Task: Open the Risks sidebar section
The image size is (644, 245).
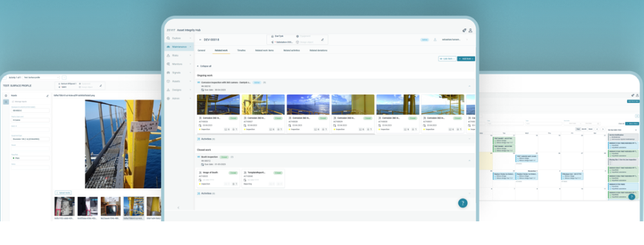Action: pyautogui.click(x=179, y=55)
